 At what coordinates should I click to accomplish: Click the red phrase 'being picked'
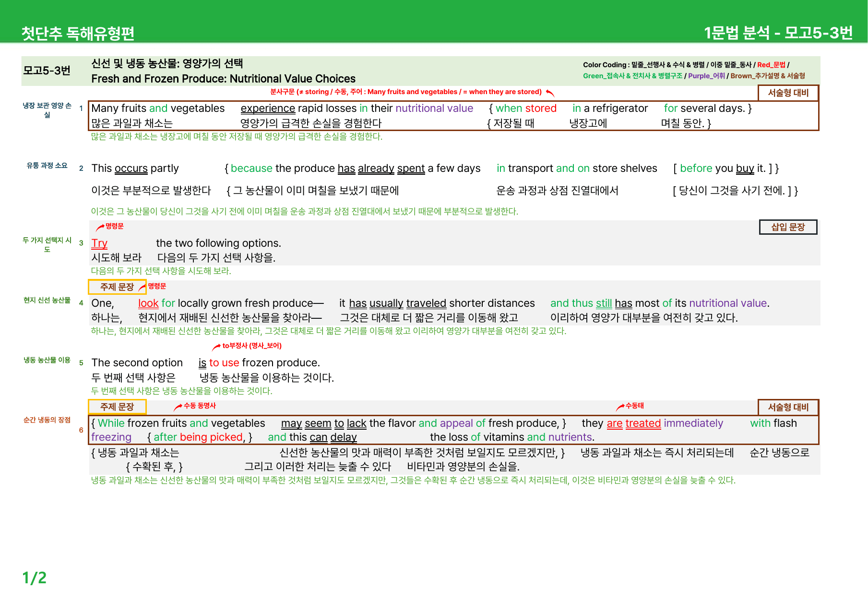[x=211, y=437]
